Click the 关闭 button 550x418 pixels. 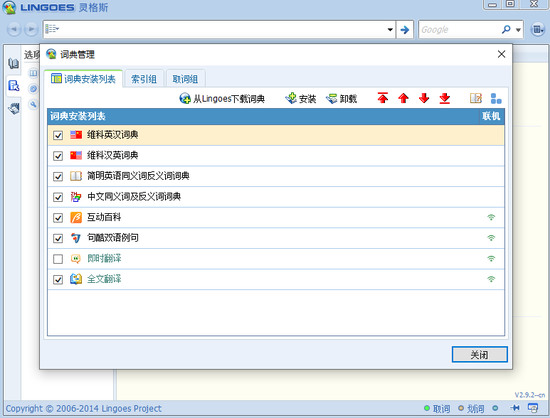[479, 355]
